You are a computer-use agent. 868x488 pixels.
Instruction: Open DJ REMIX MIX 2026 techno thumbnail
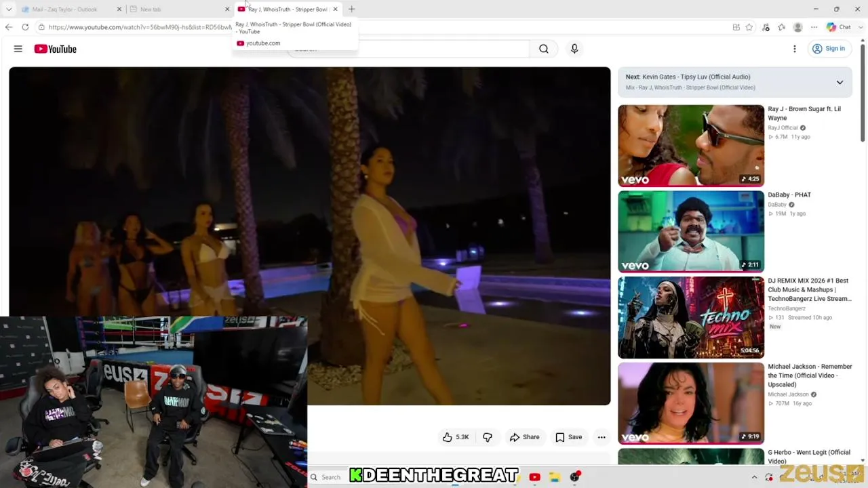click(x=691, y=317)
